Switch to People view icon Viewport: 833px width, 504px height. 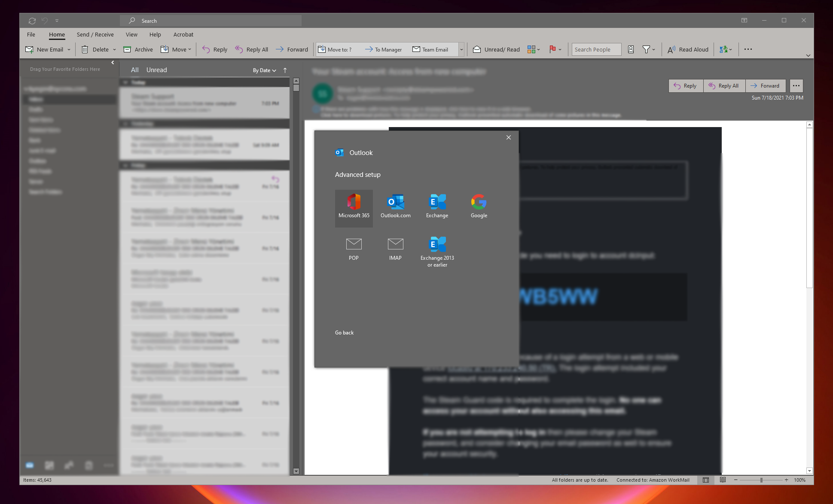click(x=69, y=465)
